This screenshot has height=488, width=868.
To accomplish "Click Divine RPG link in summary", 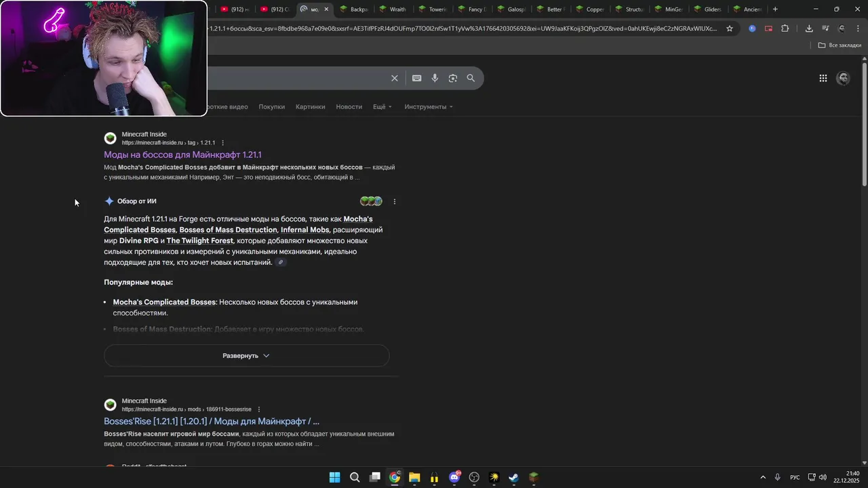I will pos(139,241).
